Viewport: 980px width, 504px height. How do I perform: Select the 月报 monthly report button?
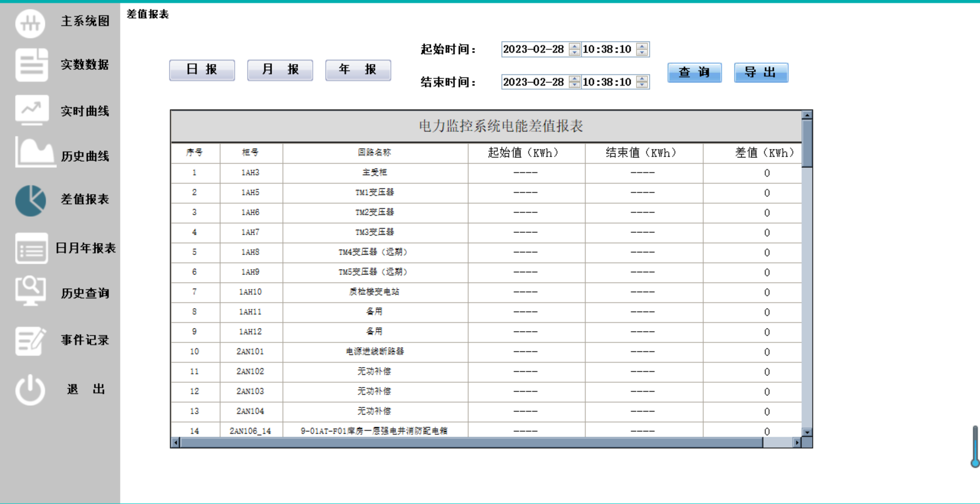coord(280,70)
